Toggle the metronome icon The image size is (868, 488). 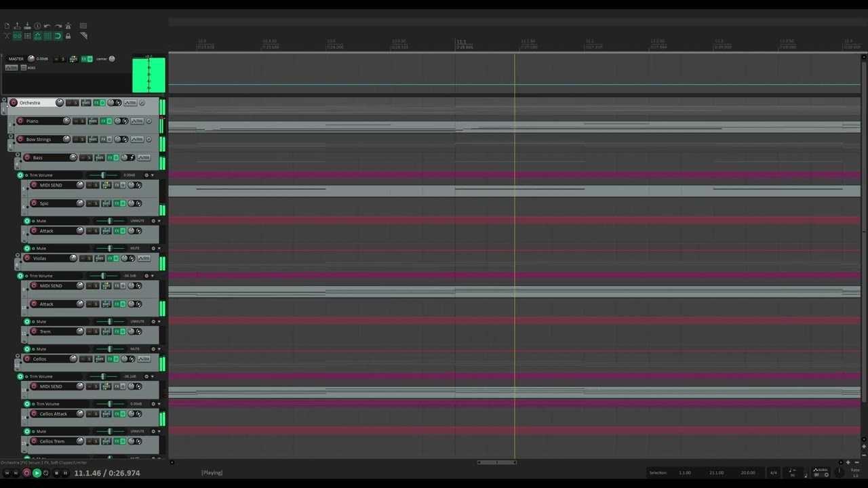[68, 26]
